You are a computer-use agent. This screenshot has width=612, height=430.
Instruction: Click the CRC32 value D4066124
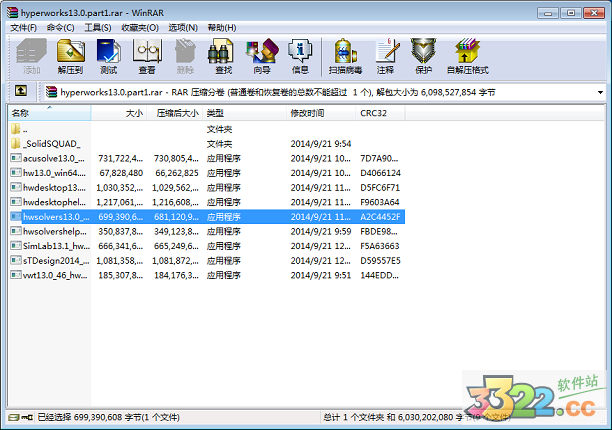coord(380,173)
